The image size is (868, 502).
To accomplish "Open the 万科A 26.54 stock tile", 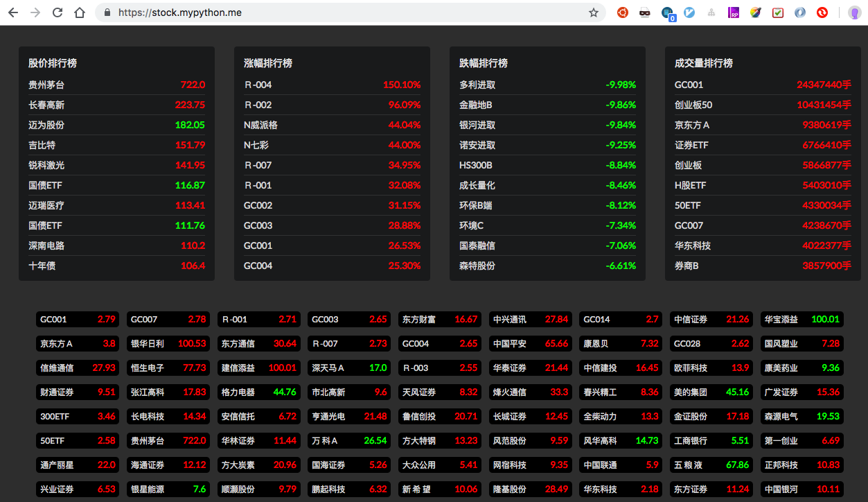I will 349,441.
